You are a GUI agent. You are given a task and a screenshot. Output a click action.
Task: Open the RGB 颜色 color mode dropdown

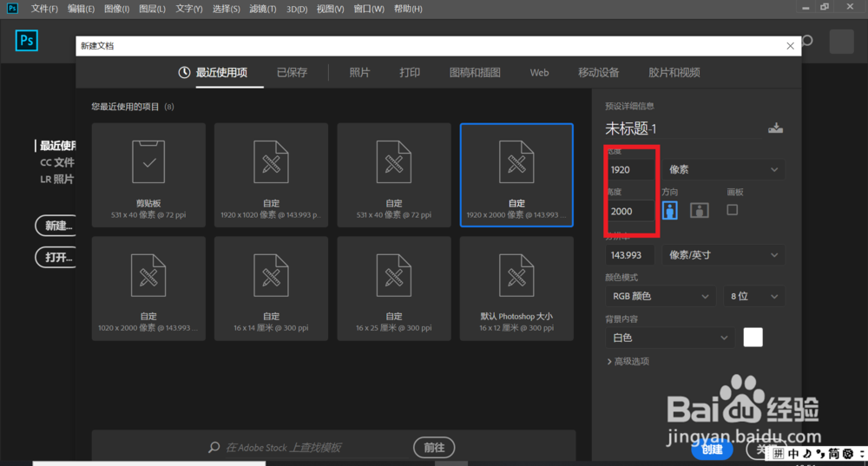click(x=661, y=296)
